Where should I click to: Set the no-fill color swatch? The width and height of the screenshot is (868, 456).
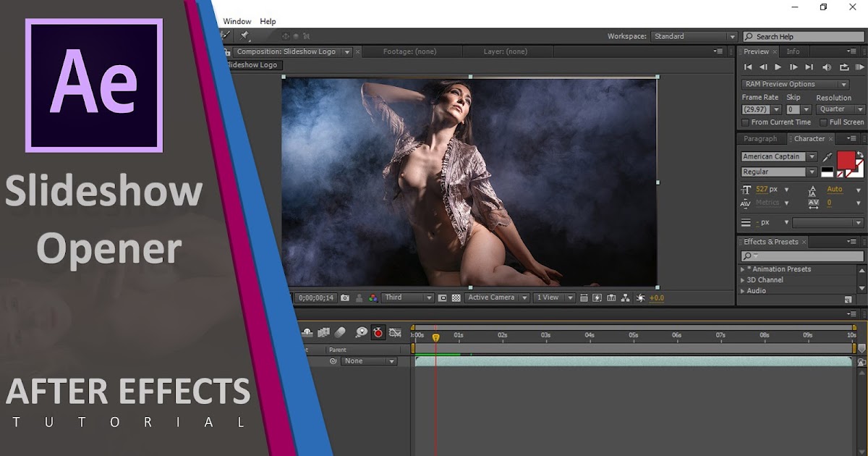pyautogui.click(x=841, y=174)
